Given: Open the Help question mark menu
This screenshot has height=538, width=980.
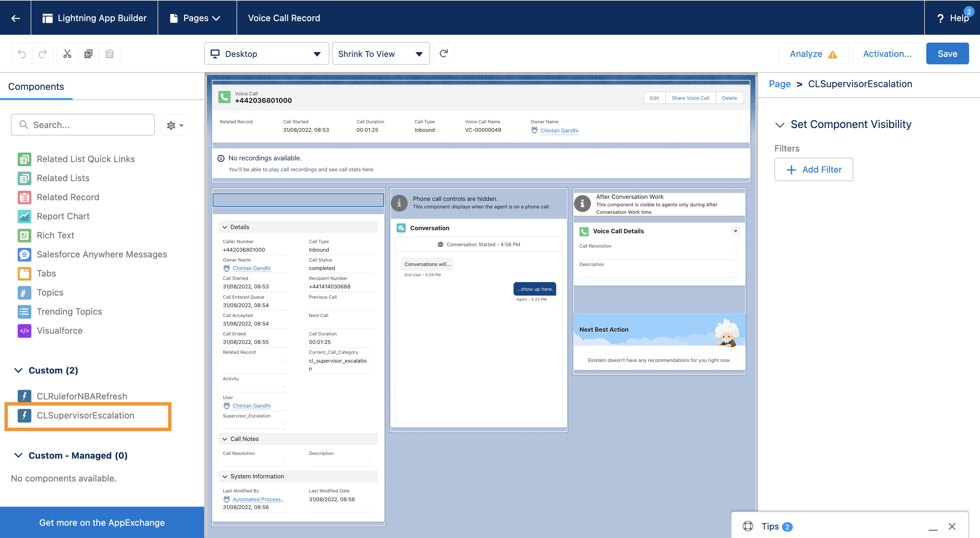Looking at the screenshot, I should 953,18.
